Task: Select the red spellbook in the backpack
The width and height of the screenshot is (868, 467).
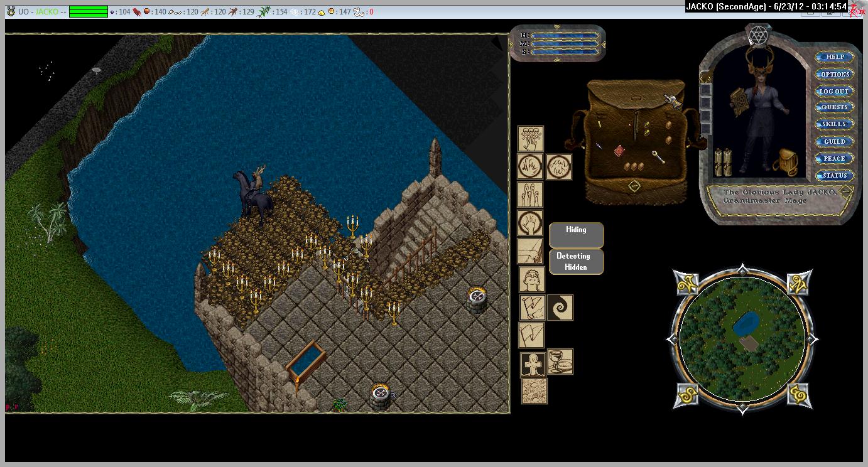Action: coord(619,151)
